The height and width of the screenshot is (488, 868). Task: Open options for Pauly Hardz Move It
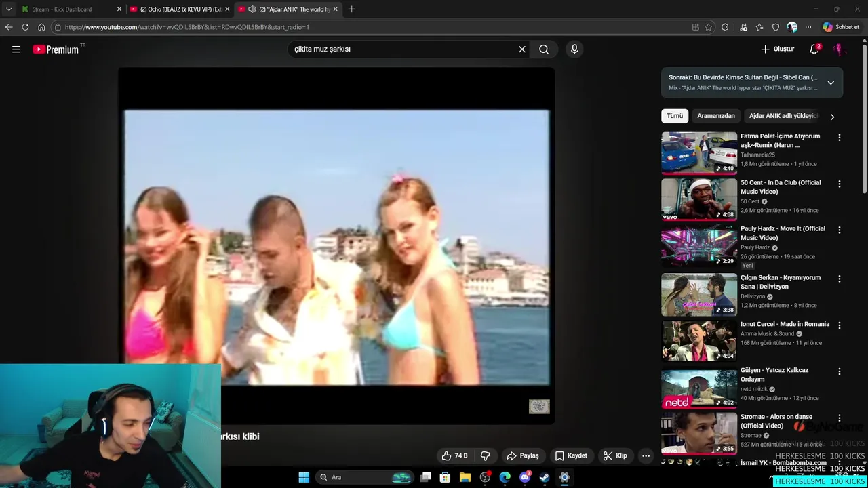point(840,230)
